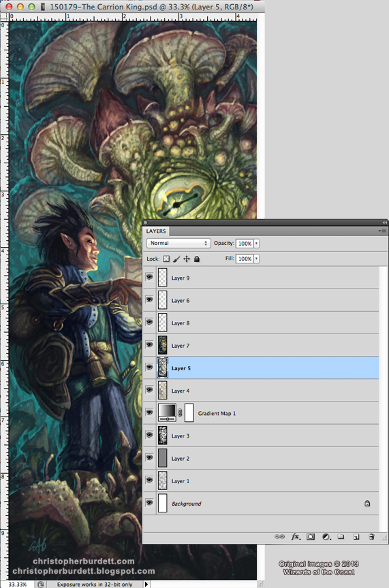Image resolution: width=389 pixels, height=588 pixels.
Task: Open the Normal blend mode dropdown
Action: point(178,243)
